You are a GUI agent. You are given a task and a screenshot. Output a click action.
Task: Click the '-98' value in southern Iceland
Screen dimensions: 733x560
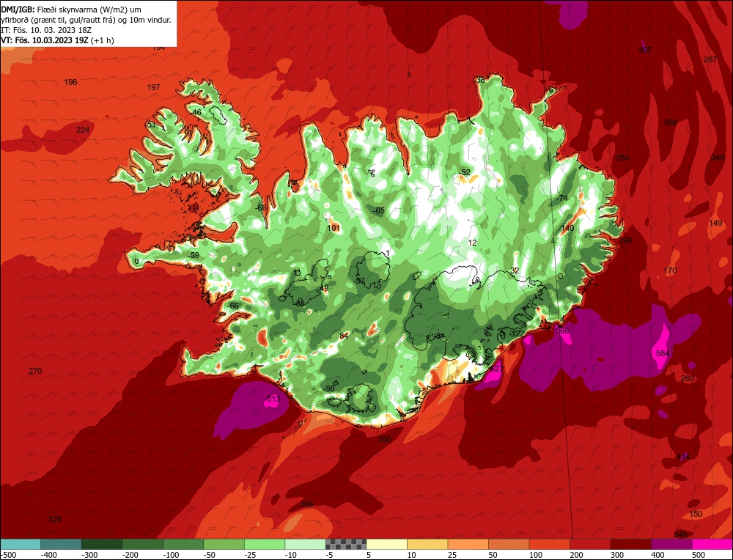click(329, 389)
